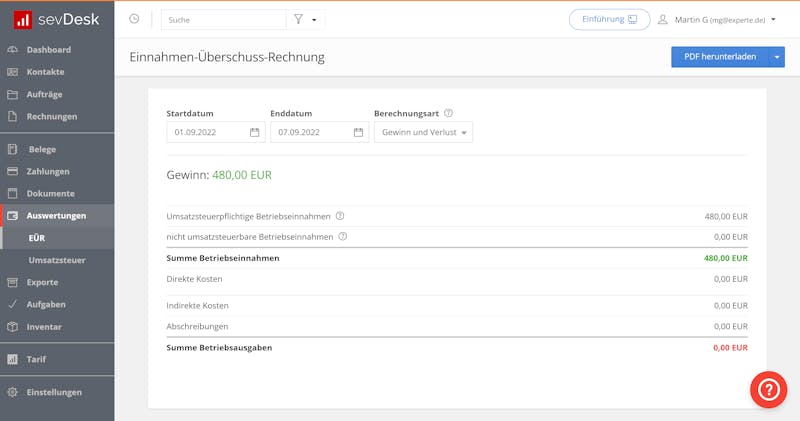Click the Exporte archive icon
The height and width of the screenshot is (421, 800).
pos(13,282)
